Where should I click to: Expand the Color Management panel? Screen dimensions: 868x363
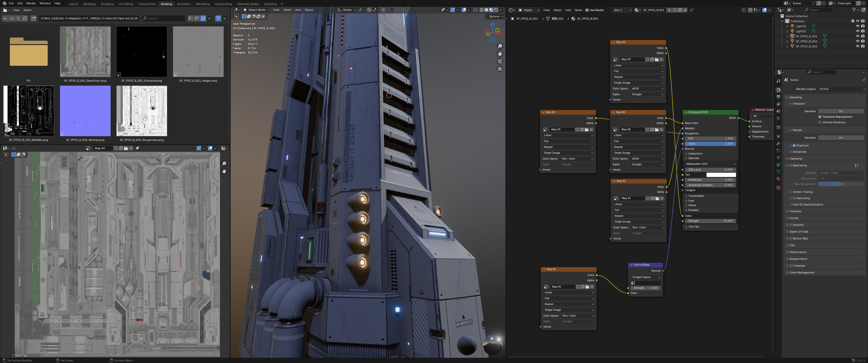pos(801,273)
